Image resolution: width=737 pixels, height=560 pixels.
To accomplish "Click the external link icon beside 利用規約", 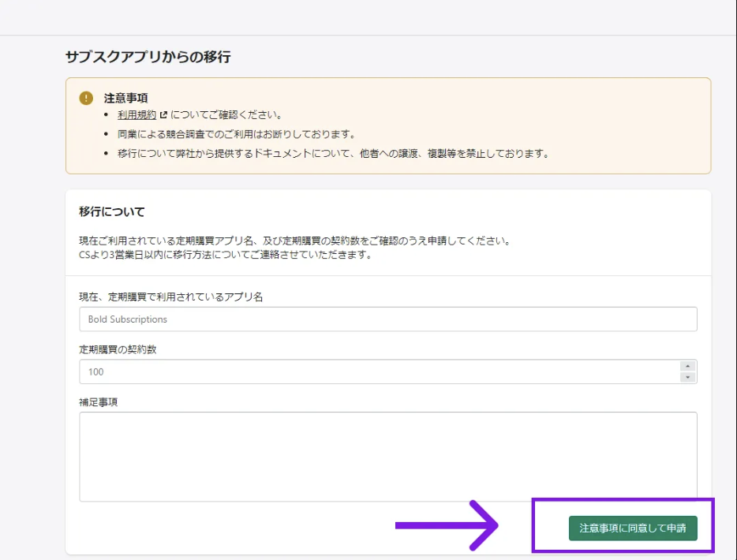I will (x=163, y=114).
